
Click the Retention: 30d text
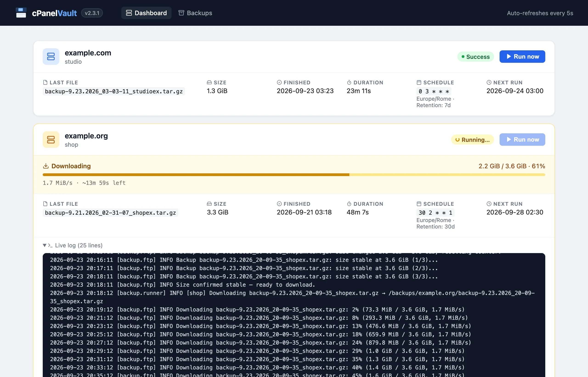(436, 227)
